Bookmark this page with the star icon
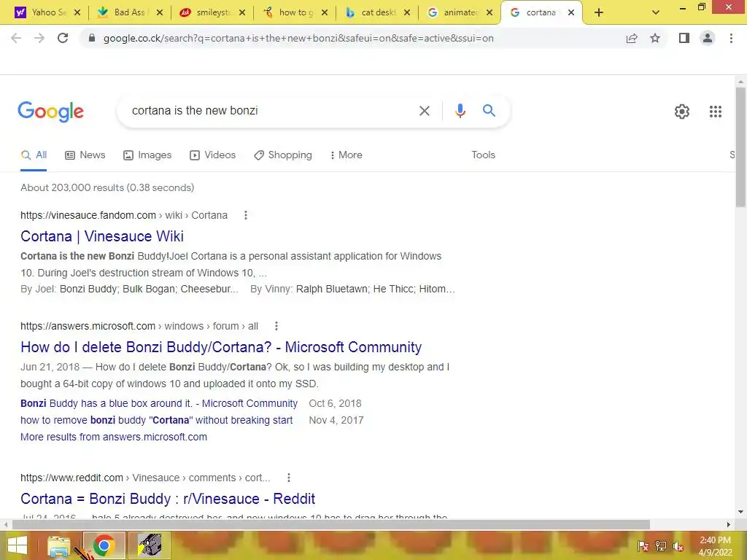Screen dimensions: 747x560 655,38
